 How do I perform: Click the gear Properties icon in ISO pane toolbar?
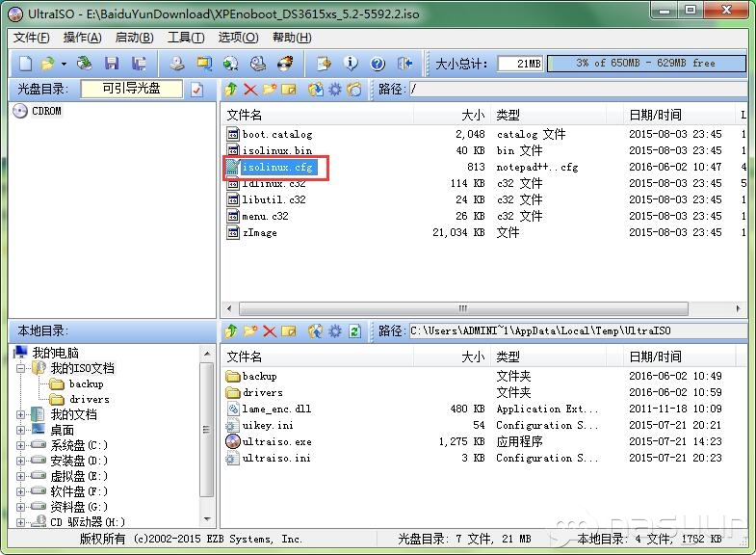pos(334,90)
